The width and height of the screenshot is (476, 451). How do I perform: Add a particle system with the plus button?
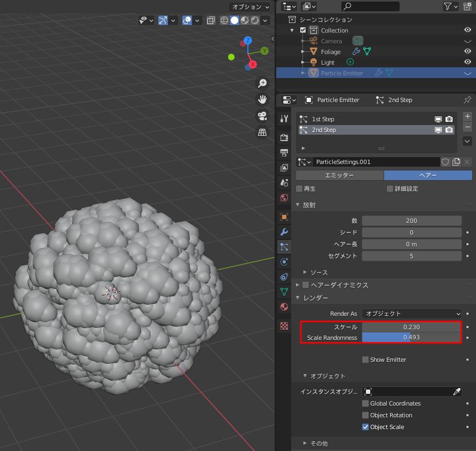coord(467,116)
